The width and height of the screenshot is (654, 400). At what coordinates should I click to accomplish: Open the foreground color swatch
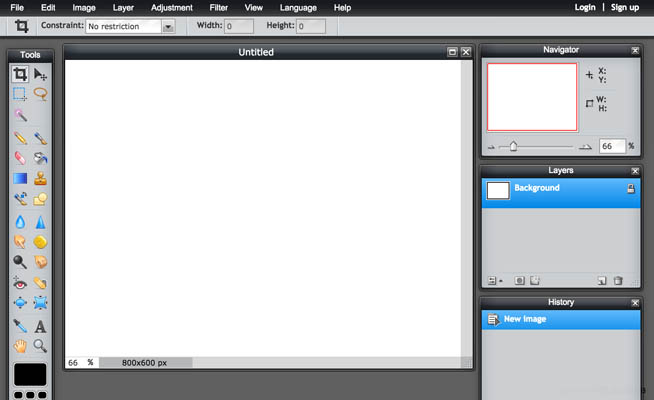(30, 374)
